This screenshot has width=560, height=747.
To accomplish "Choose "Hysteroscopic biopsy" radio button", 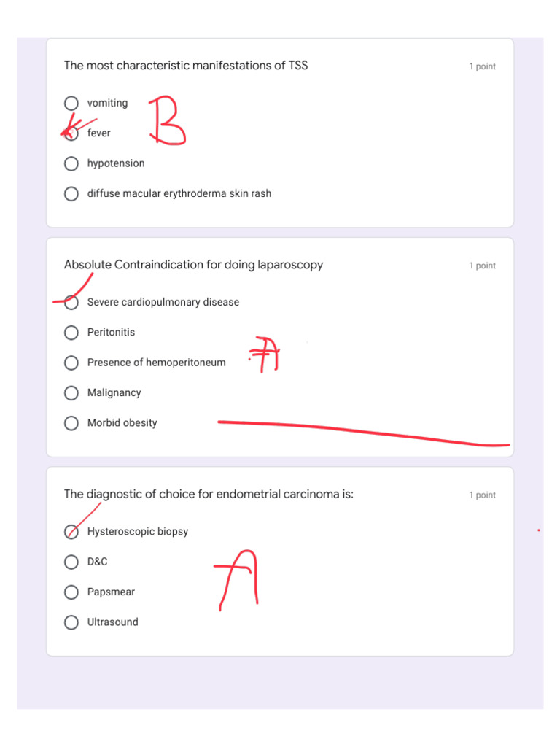I will [71, 532].
